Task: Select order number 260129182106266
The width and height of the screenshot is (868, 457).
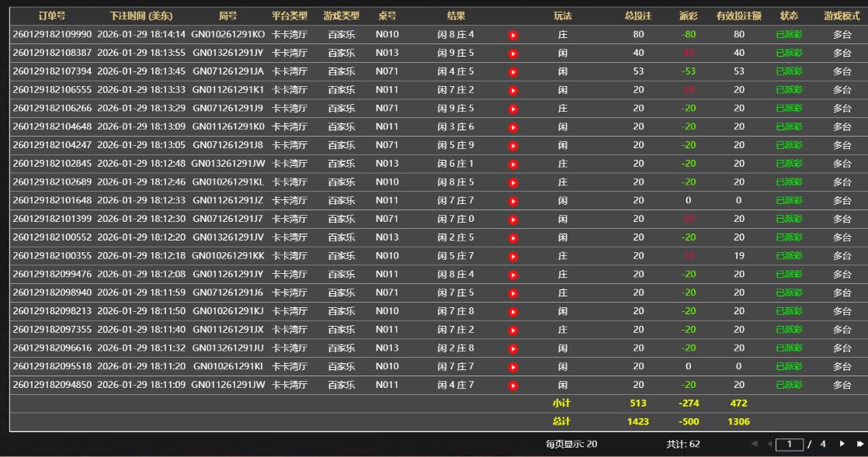Action: point(53,109)
